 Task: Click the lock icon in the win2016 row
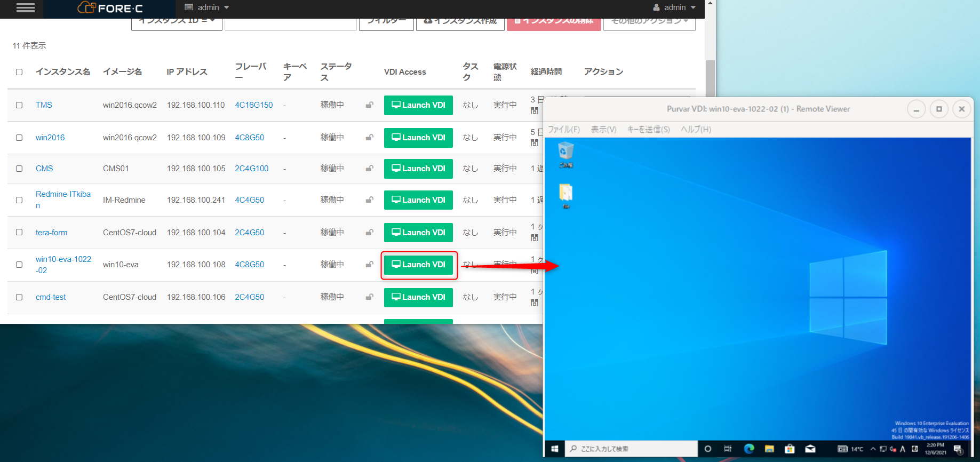coord(369,138)
